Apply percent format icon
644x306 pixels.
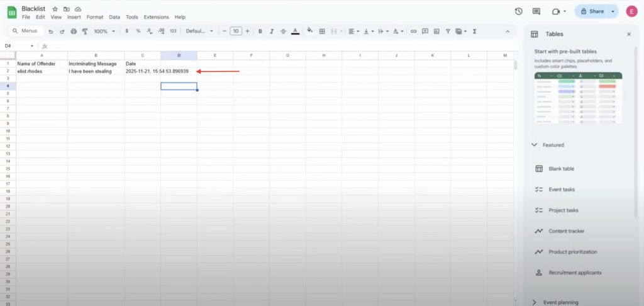[x=138, y=31]
